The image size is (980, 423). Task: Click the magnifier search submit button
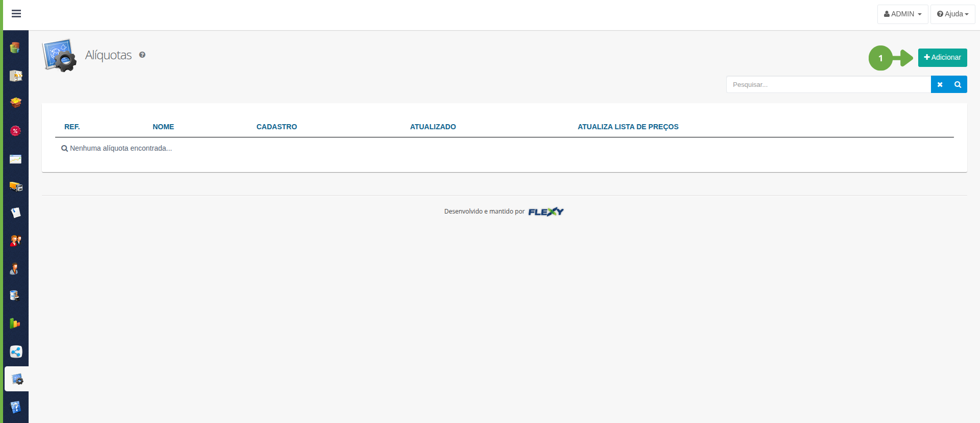[958, 85]
